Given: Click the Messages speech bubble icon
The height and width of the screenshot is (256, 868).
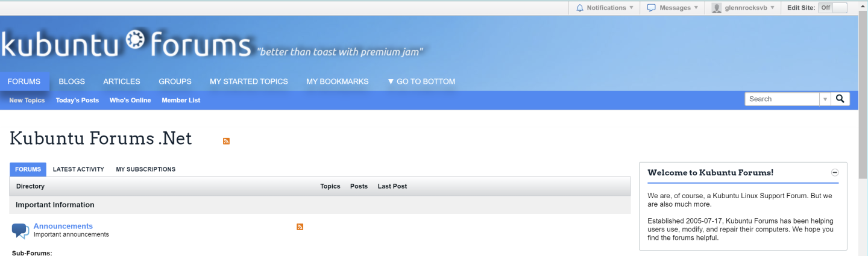Looking at the screenshot, I should pos(651,8).
